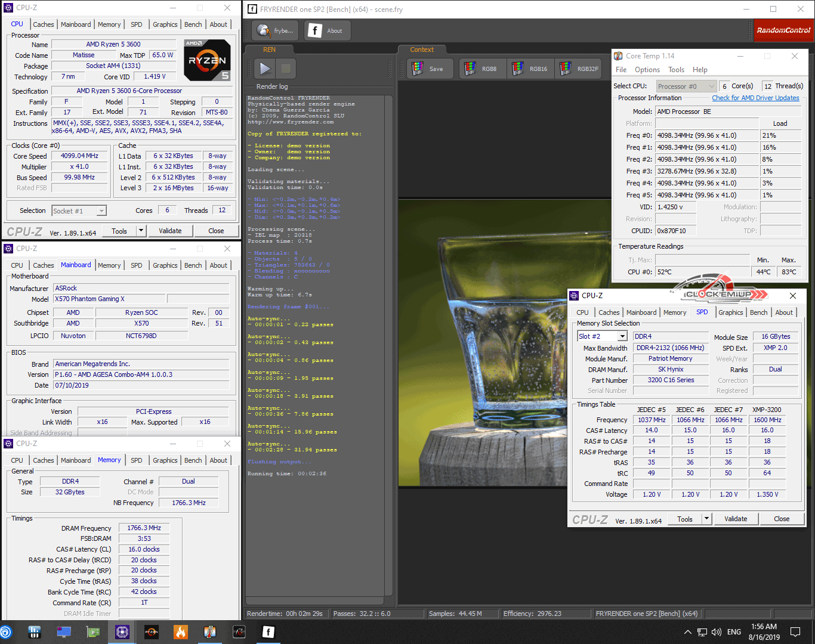Expand the Slot #2 memory slot dropdown
The height and width of the screenshot is (644, 815).
622,336
